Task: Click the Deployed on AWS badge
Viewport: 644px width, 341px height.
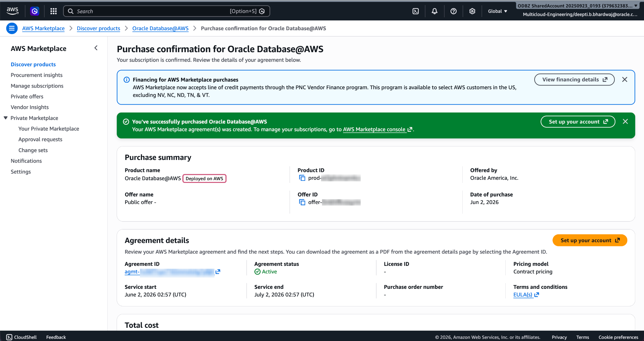Action: click(204, 179)
